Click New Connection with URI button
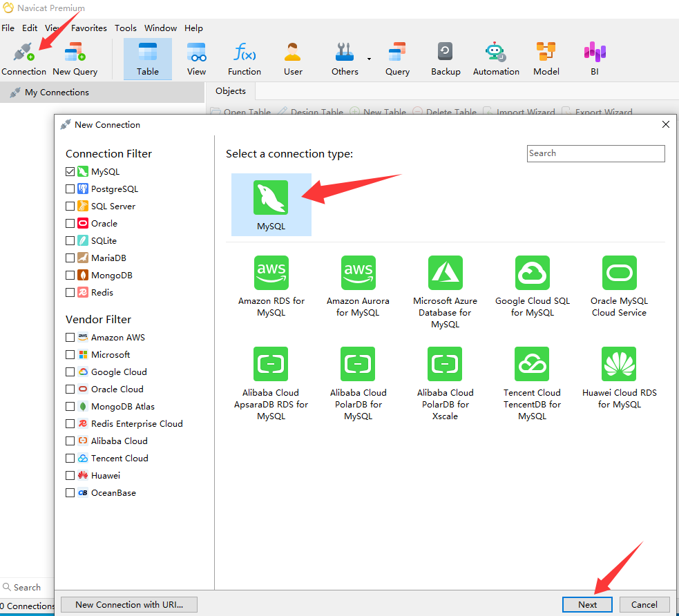This screenshot has height=616, width=679. (x=129, y=605)
